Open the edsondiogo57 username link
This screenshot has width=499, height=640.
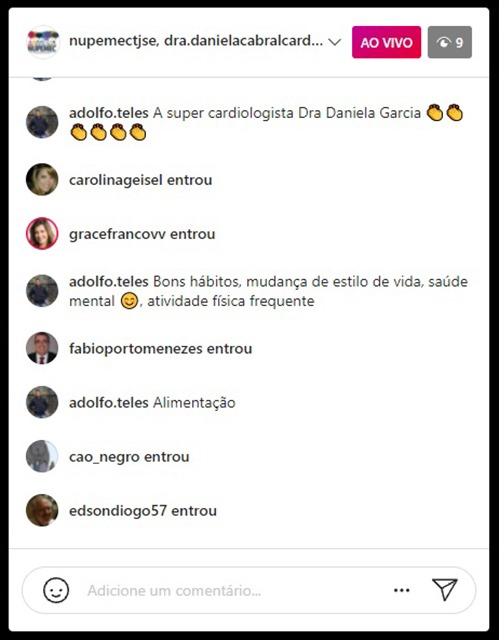pos(118,511)
